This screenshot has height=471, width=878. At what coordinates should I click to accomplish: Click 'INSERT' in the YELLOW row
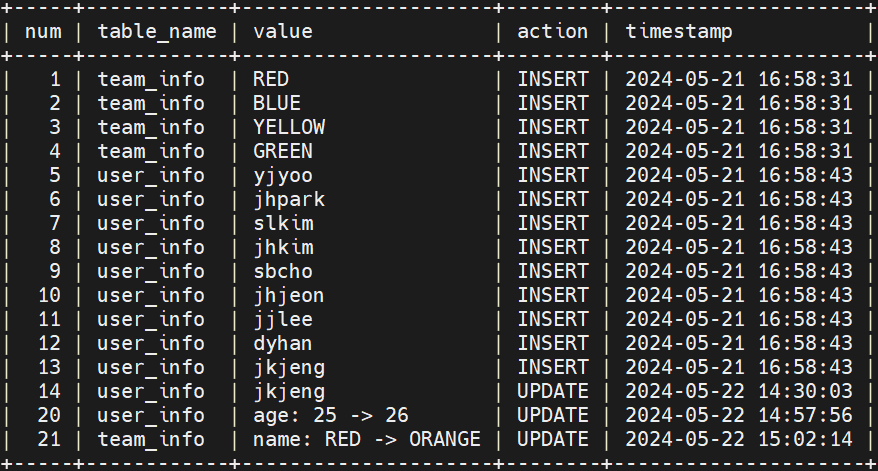[x=553, y=127]
